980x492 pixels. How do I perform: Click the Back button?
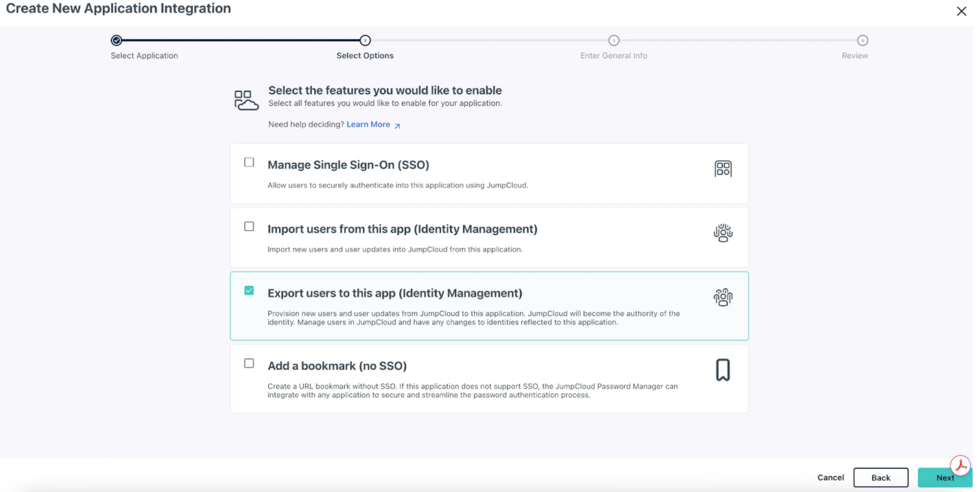pyautogui.click(x=881, y=478)
